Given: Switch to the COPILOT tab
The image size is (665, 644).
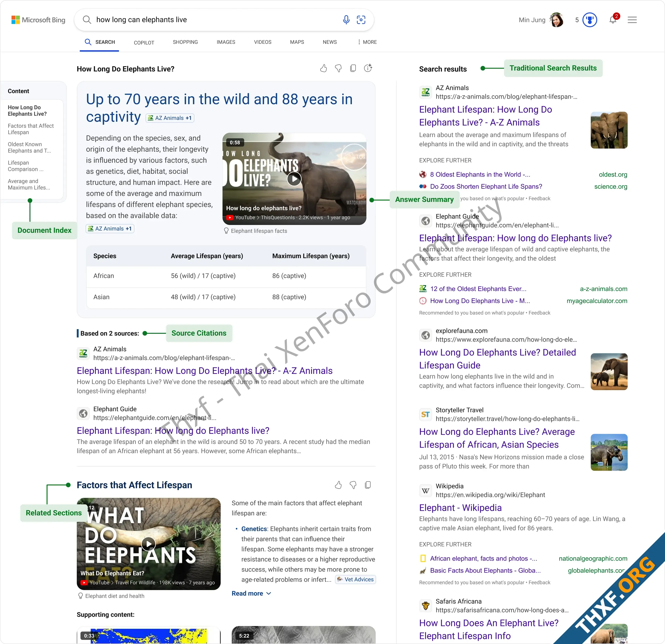Looking at the screenshot, I should (144, 42).
